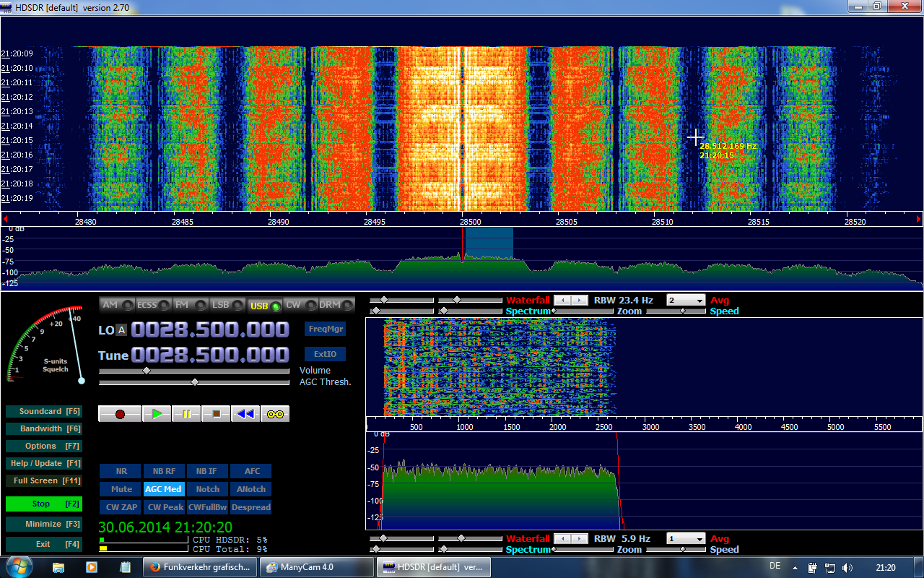The width and height of the screenshot is (924, 578).
Task: Switch to ManyCam 4.0 taskbar window
Action: [x=315, y=567]
